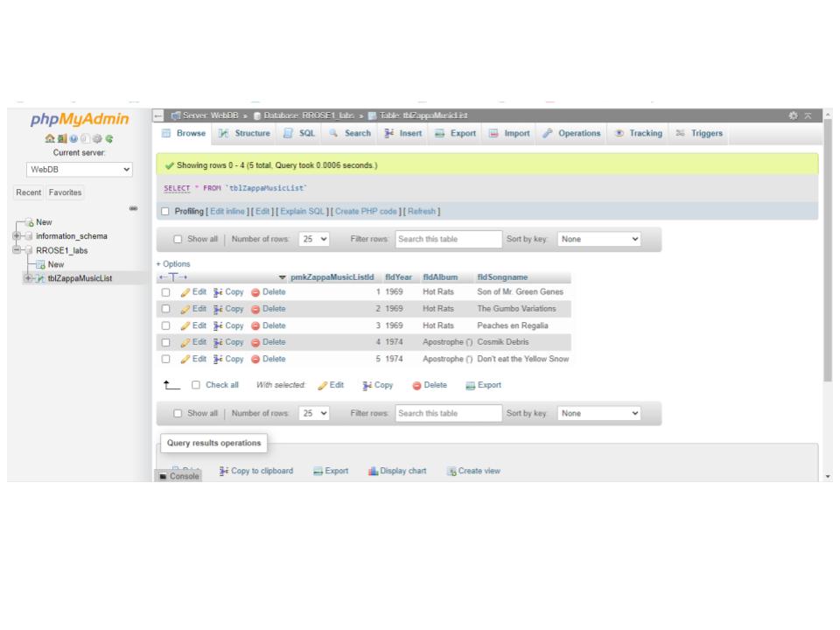Expand the information_schema database tree node
The height and width of the screenshot is (630, 840).
pos(17,236)
